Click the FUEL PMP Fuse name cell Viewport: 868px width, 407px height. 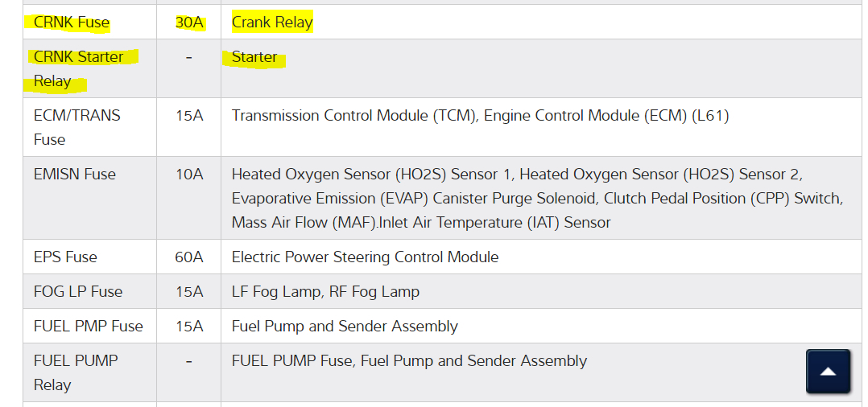click(x=89, y=327)
